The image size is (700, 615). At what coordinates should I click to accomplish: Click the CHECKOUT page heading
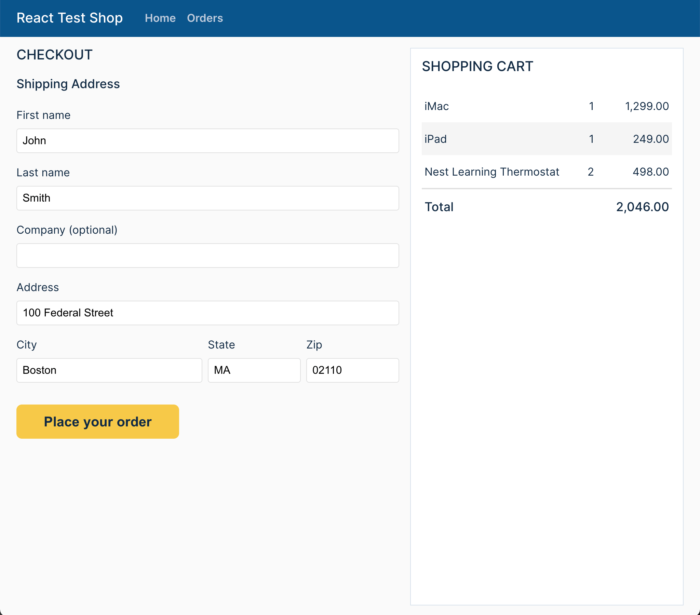(x=55, y=55)
